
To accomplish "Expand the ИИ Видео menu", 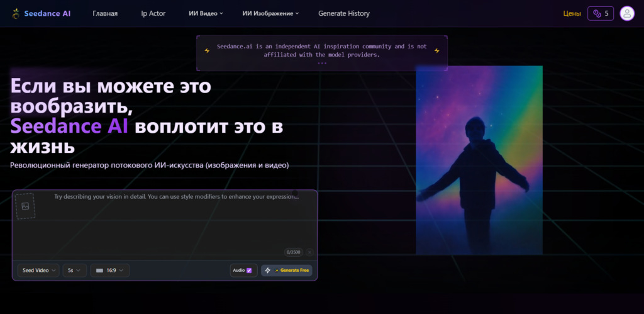I will [x=206, y=13].
